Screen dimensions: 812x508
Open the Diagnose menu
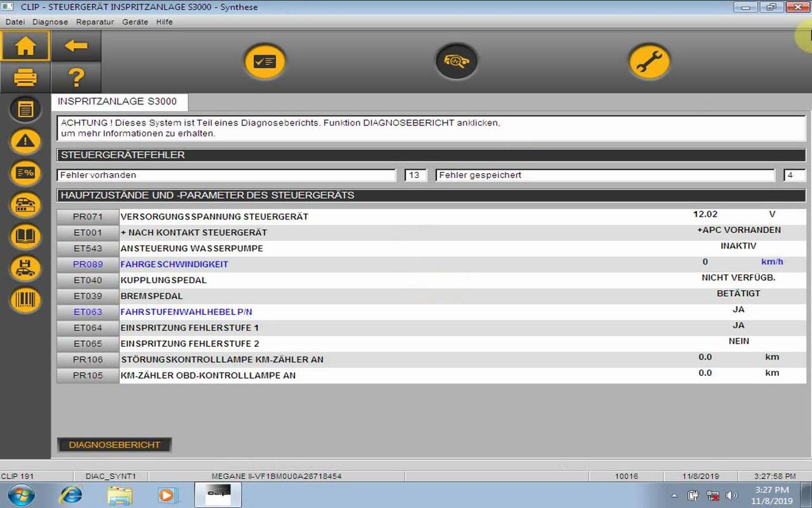tap(50, 22)
